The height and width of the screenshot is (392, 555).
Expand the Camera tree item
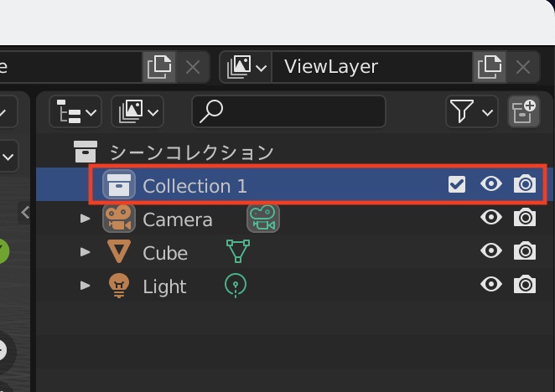point(85,219)
